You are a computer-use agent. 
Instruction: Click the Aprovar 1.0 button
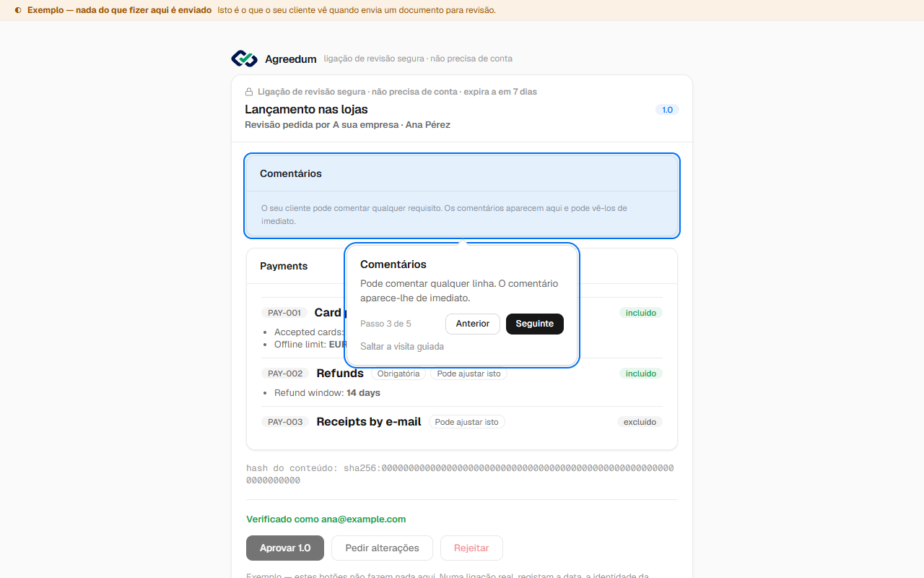285,548
